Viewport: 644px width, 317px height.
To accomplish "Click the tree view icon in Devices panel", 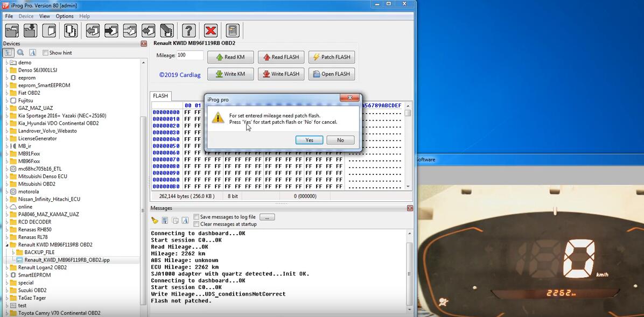I will pyautogui.click(x=8, y=53).
